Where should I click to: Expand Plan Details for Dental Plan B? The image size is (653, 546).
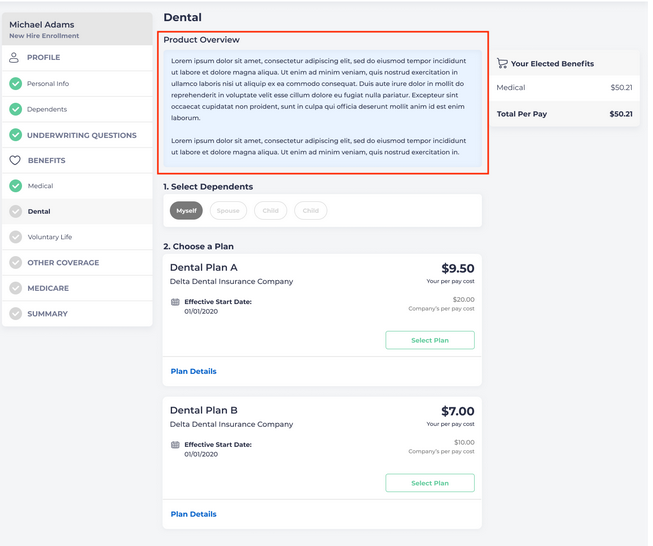(193, 514)
